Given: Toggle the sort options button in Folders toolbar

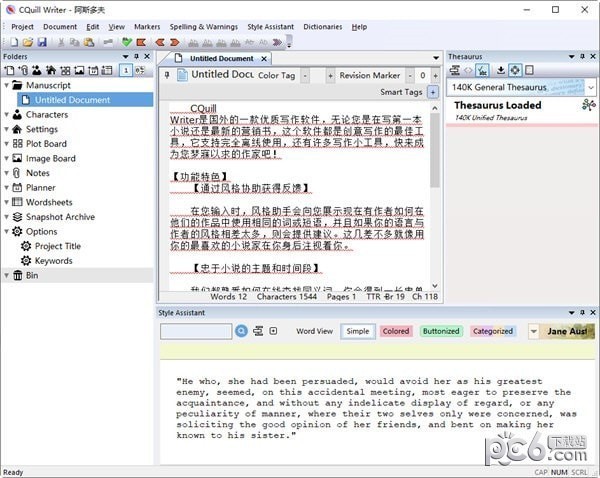Looking at the screenshot, I should (140, 70).
